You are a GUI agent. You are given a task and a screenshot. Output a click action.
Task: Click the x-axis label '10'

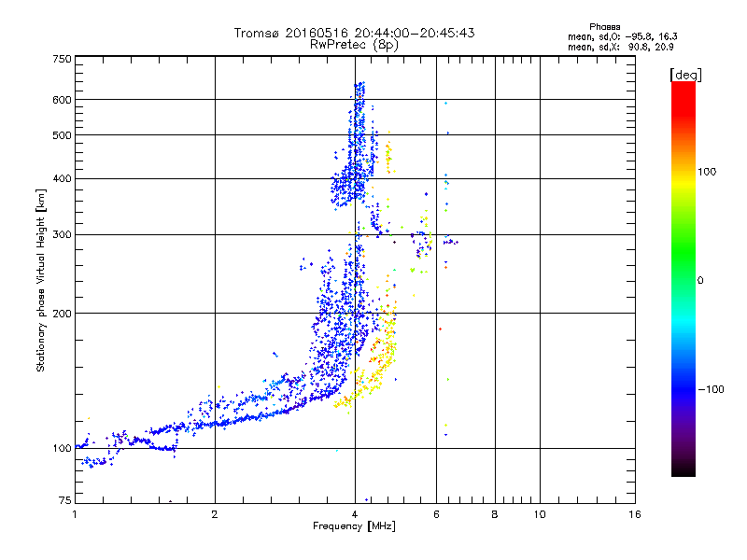pyautogui.click(x=540, y=514)
